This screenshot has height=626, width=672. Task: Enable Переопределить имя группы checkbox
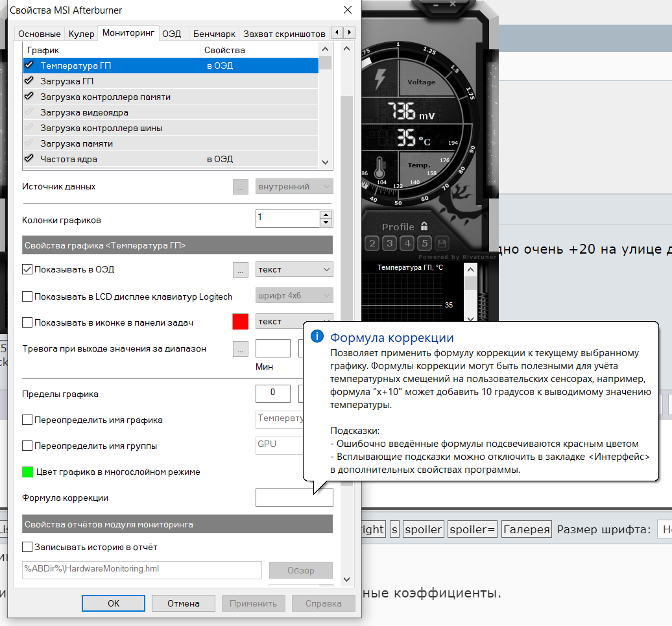pyautogui.click(x=27, y=446)
